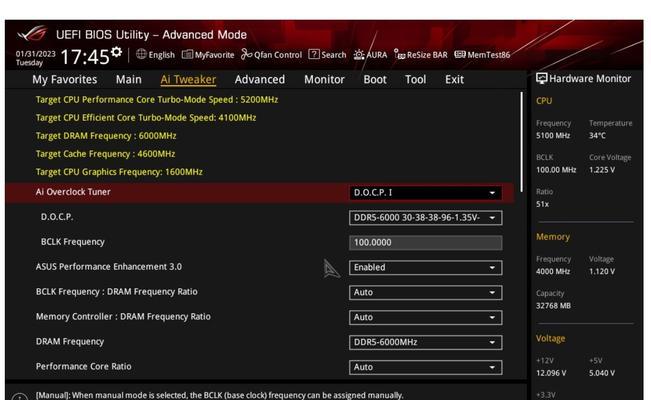This screenshot has width=651, height=400.
Task: Click Target DRAM Frequency : 6000MHz text
Action: point(106,136)
